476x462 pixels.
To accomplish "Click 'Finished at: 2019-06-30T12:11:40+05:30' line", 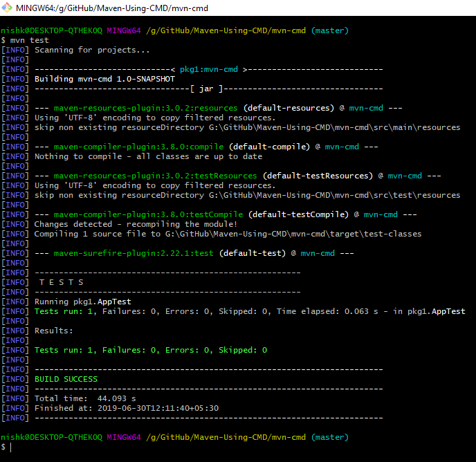I will [127, 409].
